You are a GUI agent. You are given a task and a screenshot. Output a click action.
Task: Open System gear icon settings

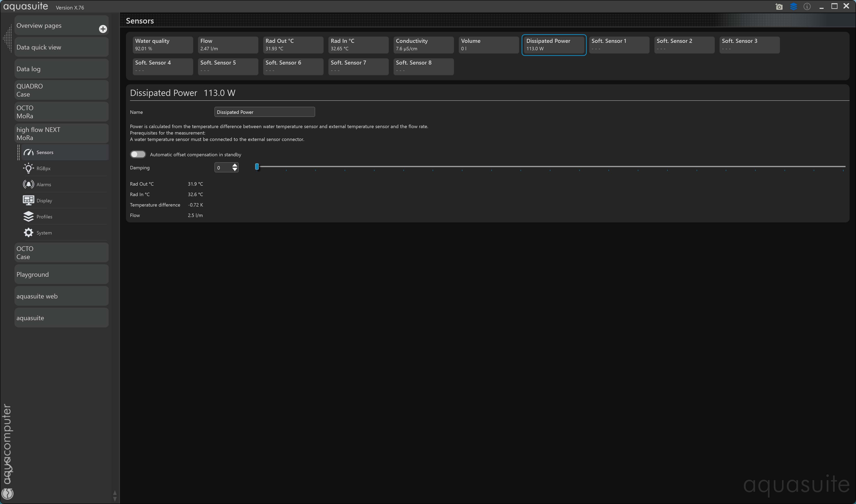(x=28, y=233)
